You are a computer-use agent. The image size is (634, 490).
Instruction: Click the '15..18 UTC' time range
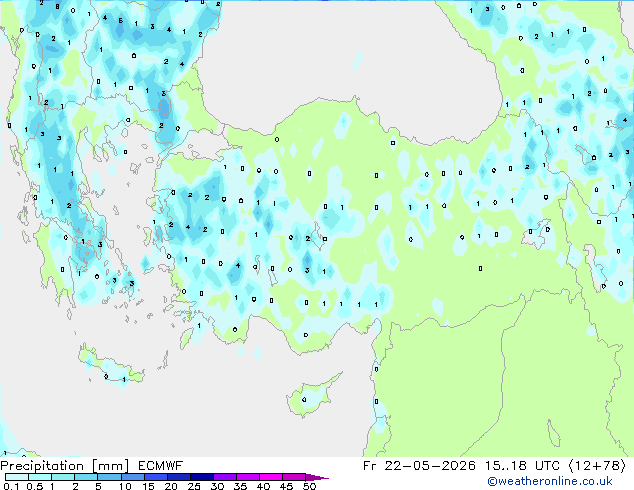click(522, 466)
